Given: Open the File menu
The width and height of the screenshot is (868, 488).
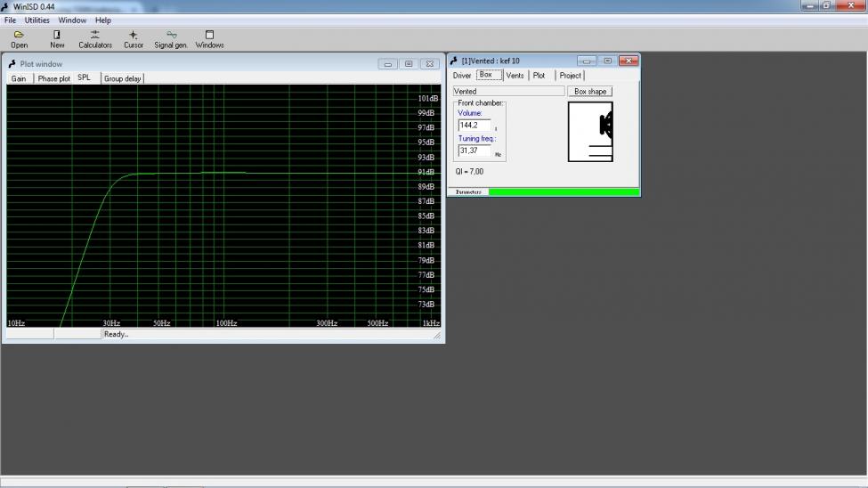Looking at the screenshot, I should [x=10, y=20].
